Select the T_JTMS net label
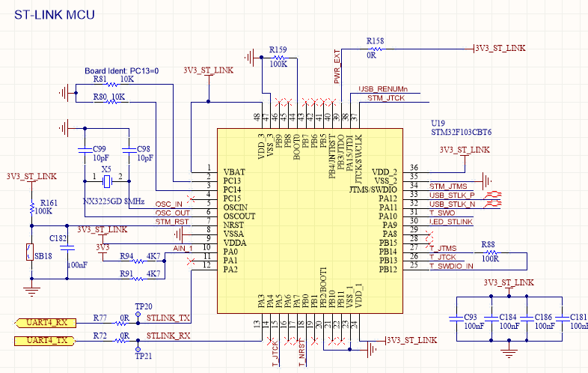This screenshot has height=373, width=588. pos(444,248)
